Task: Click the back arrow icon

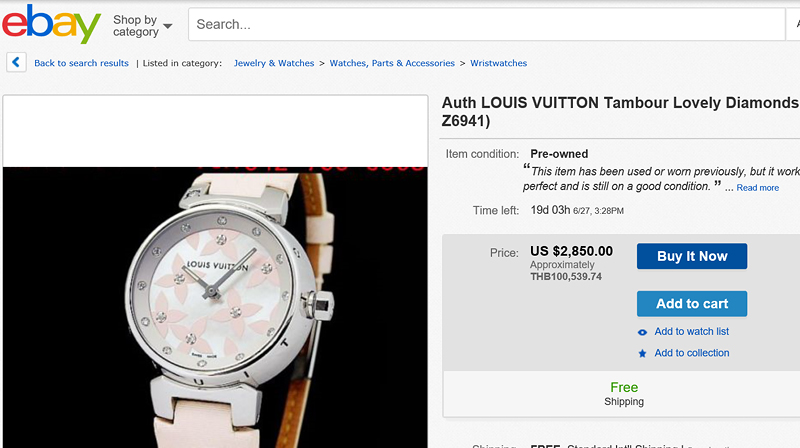Action: pos(16,62)
